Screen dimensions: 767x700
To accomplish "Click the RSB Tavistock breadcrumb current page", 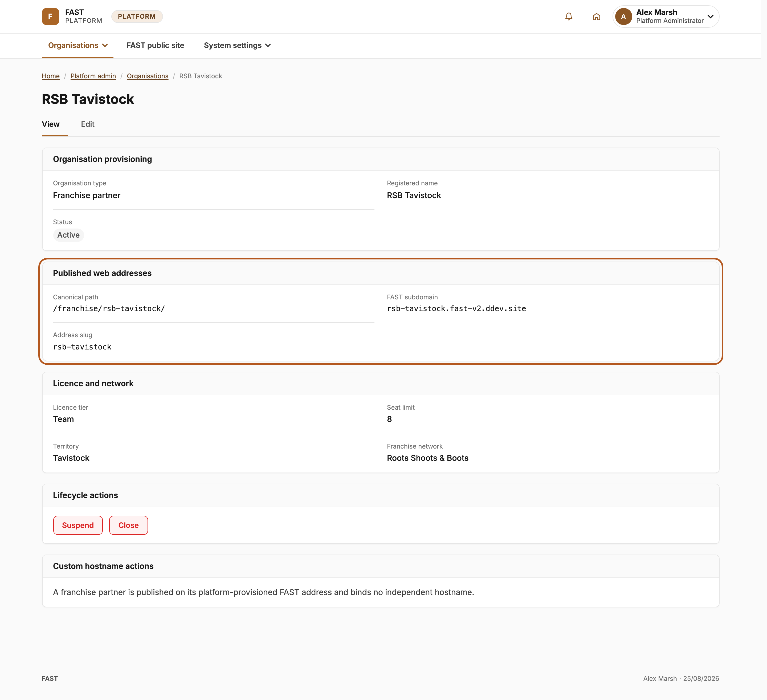I will tap(201, 76).
